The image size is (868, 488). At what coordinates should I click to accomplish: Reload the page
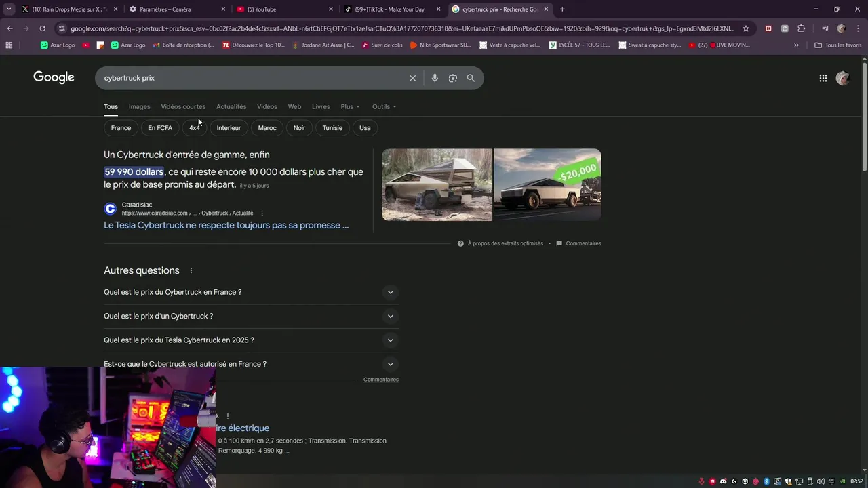click(42, 28)
